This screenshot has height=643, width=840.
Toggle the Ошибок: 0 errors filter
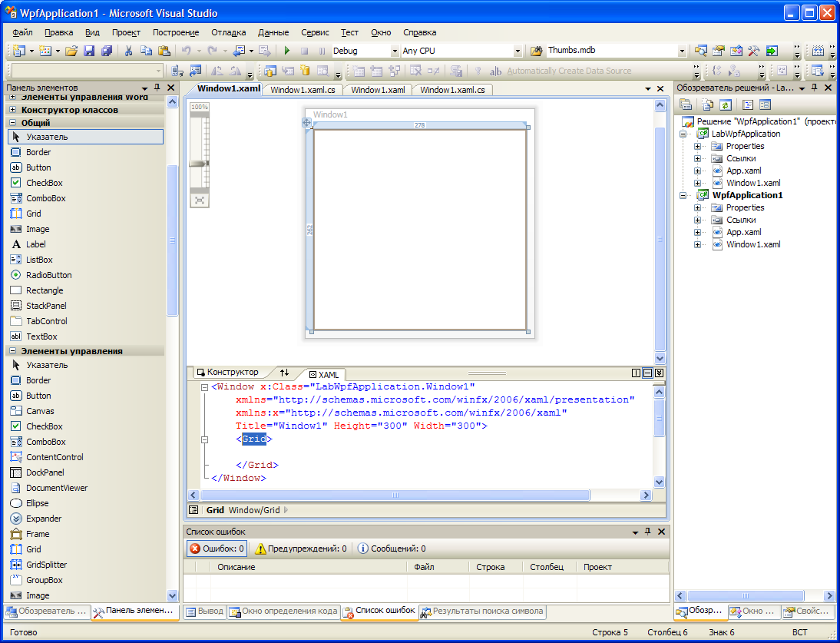click(217, 549)
